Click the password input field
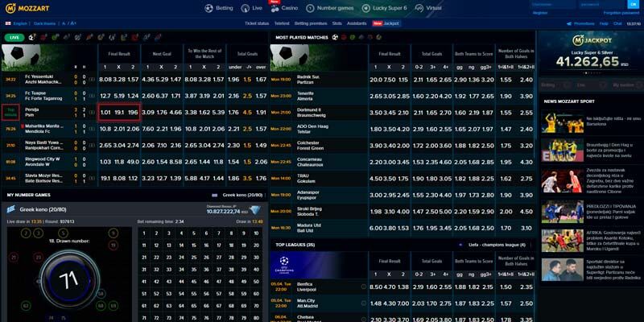644x322 pixels. click(602, 4)
